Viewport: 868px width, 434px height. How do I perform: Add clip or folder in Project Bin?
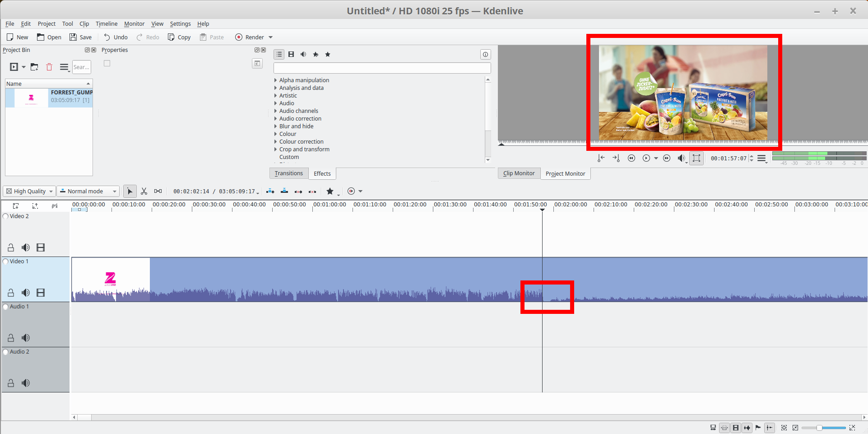14,67
